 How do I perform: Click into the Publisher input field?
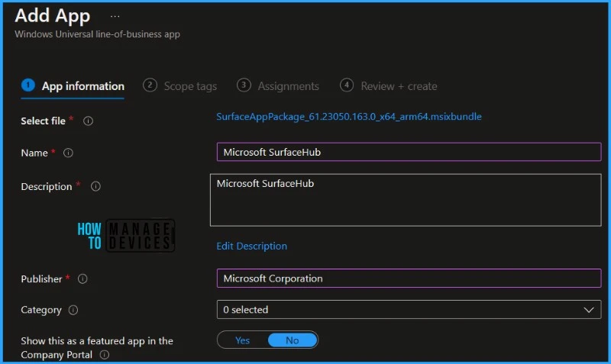click(x=409, y=279)
